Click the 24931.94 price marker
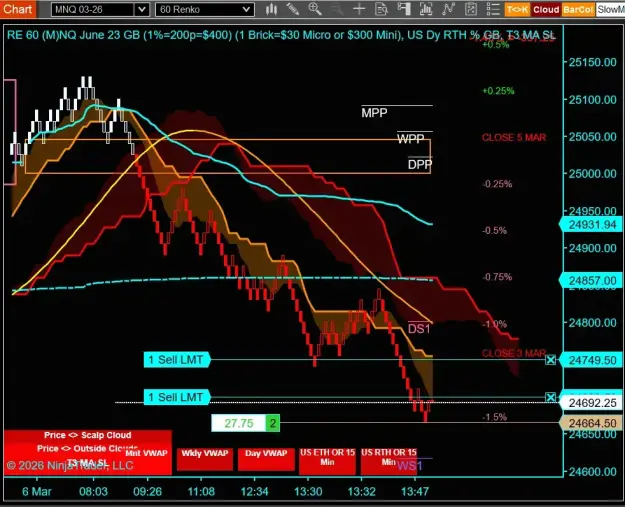This screenshot has width=625, height=507. pyautogui.click(x=592, y=225)
